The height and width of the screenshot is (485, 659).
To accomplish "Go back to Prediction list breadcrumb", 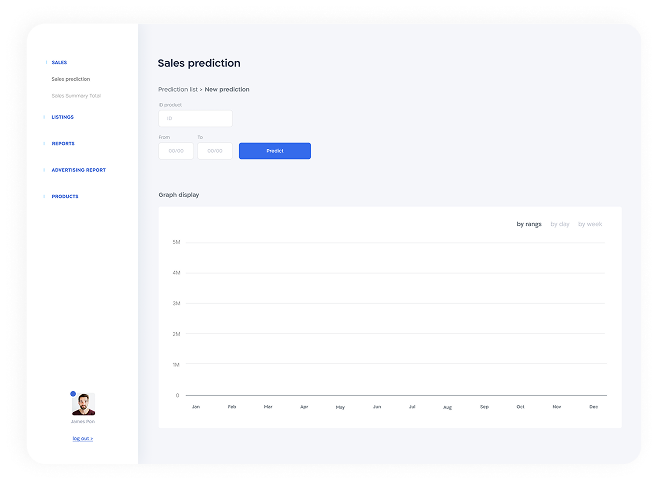I will [x=178, y=89].
